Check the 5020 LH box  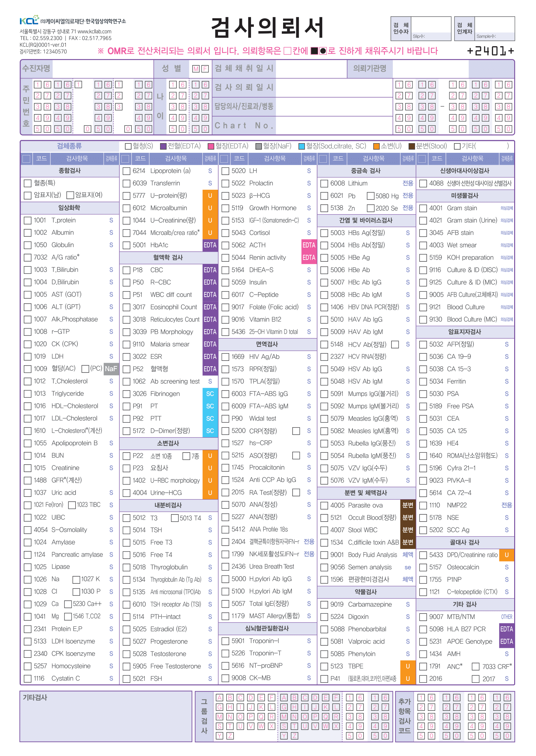coord(225,171)
